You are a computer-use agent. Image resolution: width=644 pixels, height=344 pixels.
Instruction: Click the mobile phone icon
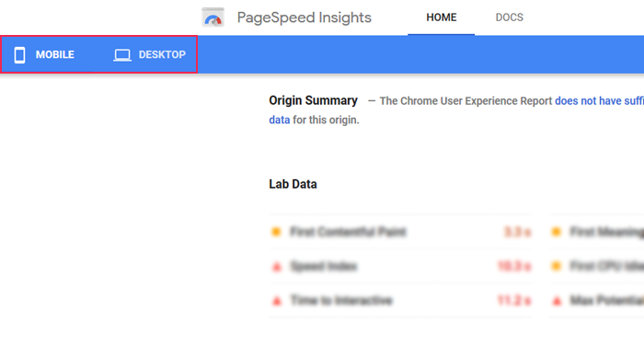(19, 54)
